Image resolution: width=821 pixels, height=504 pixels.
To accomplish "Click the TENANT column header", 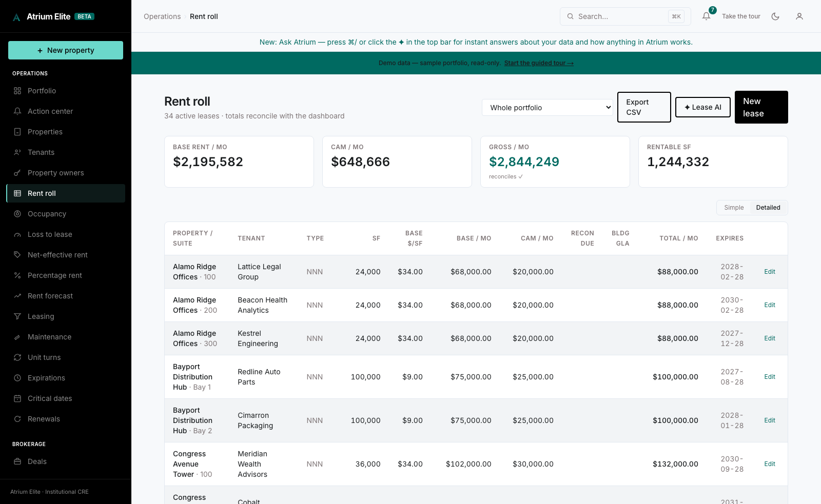I will (251, 238).
